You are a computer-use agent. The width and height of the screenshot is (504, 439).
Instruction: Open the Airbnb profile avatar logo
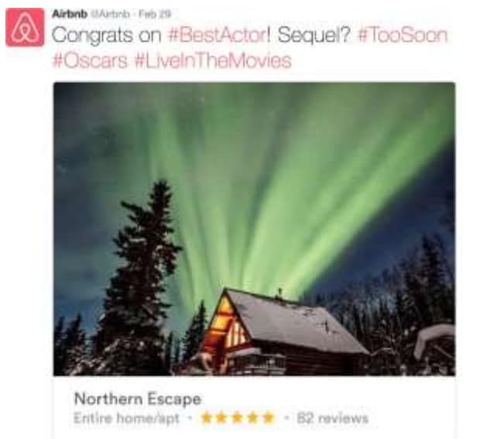point(25,27)
